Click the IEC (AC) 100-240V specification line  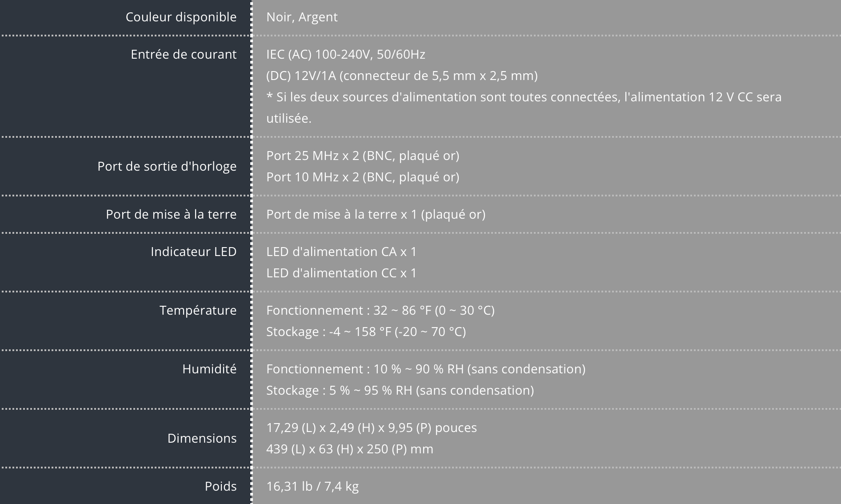point(345,54)
